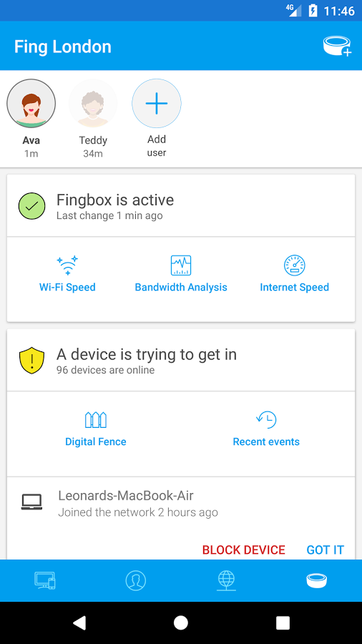Tap the green Fingbox active checkmark
The image size is (362, 644).
point(31,206)
